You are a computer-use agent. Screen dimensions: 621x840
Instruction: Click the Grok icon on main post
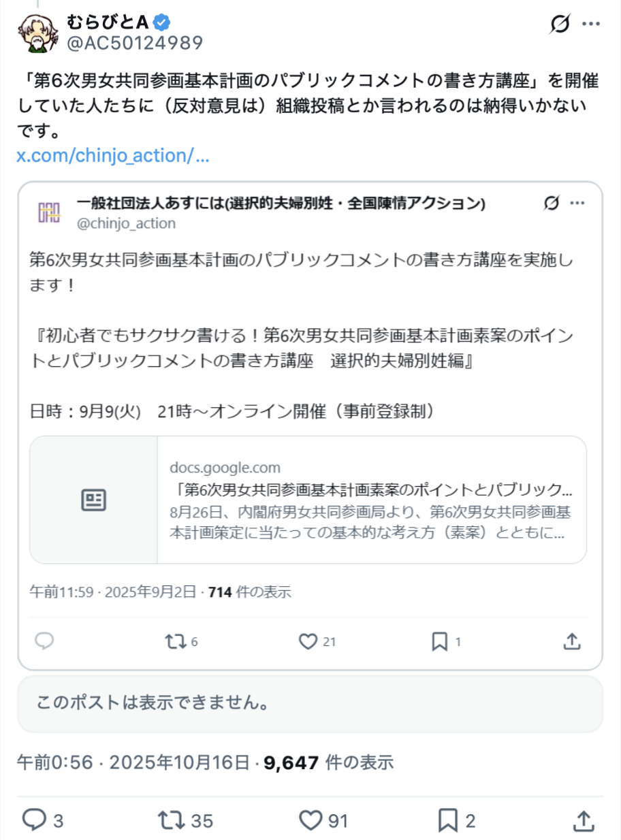tap(560, 25)
